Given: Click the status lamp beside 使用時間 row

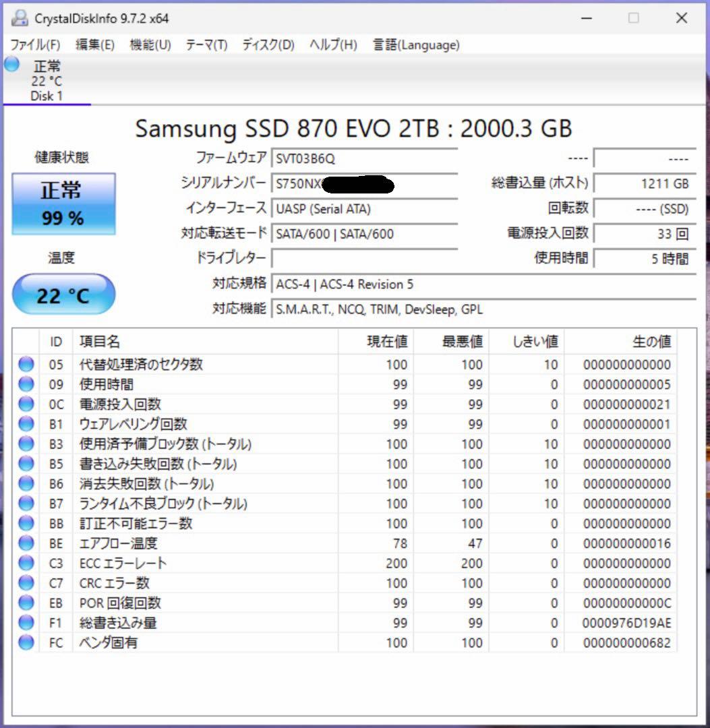Looking at the screenshot, I should (26, 385).
